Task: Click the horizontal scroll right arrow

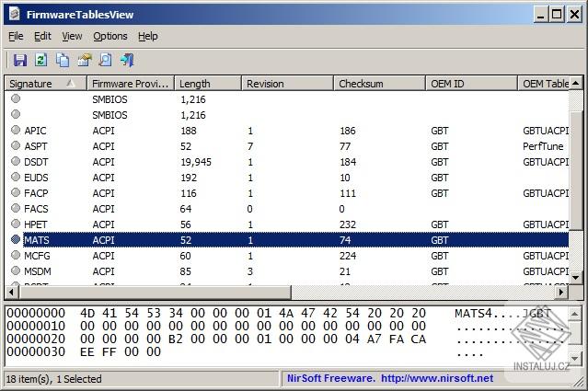Action: [561, 292]
